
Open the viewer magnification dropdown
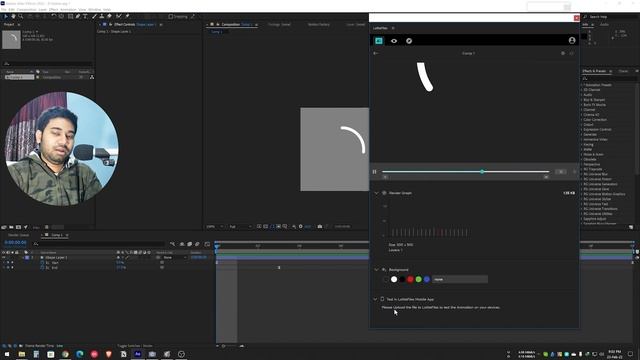pyautogui.click(x=215, y=226)
